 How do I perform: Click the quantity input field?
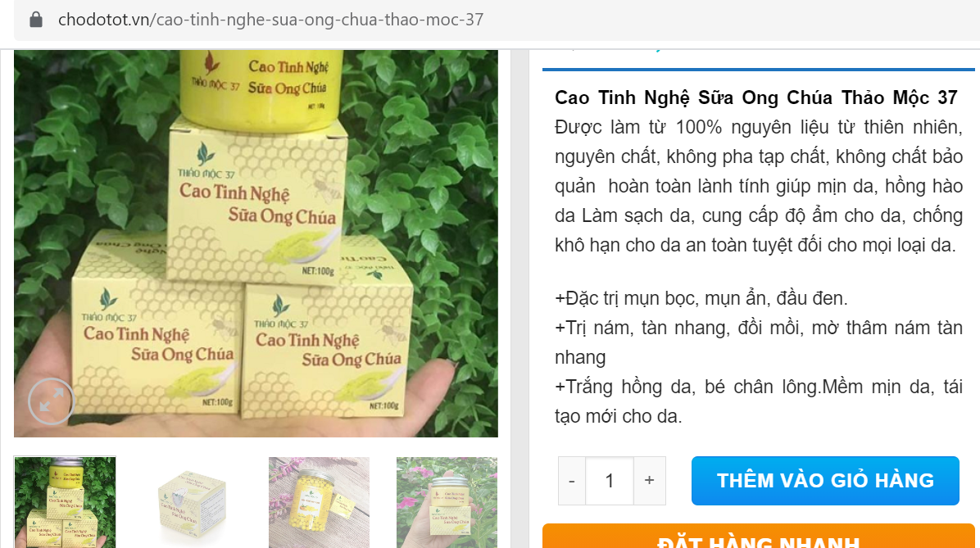(610, 481)
